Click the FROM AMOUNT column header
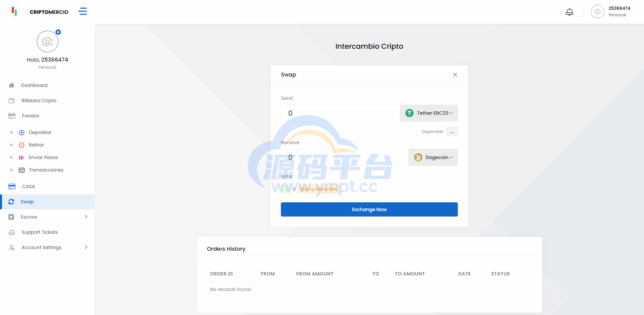This screenshot has width=644, height=315. pos(315,274)
